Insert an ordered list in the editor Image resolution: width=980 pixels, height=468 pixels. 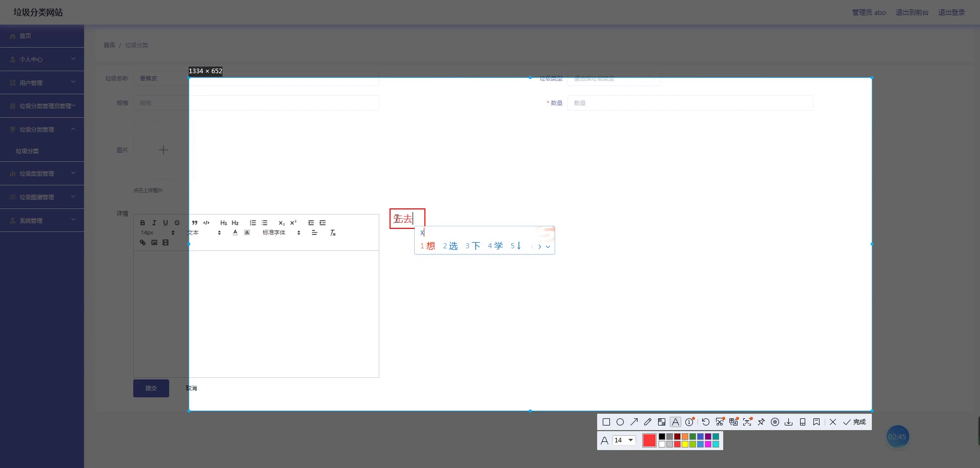[x=253, y=223]
